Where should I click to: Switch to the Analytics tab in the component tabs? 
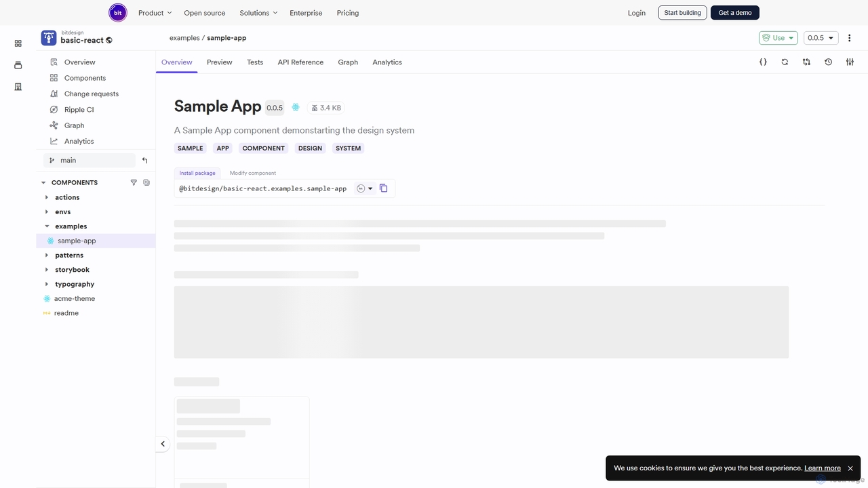[387, 62]
